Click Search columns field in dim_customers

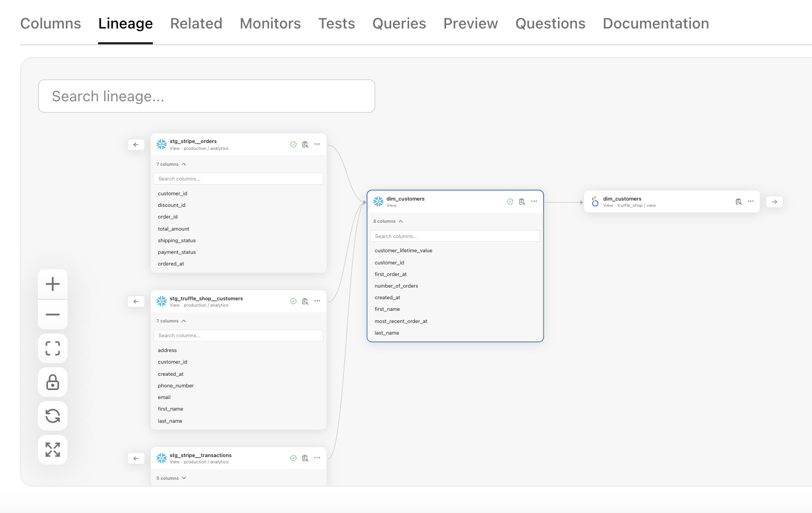tap(455, 236)
